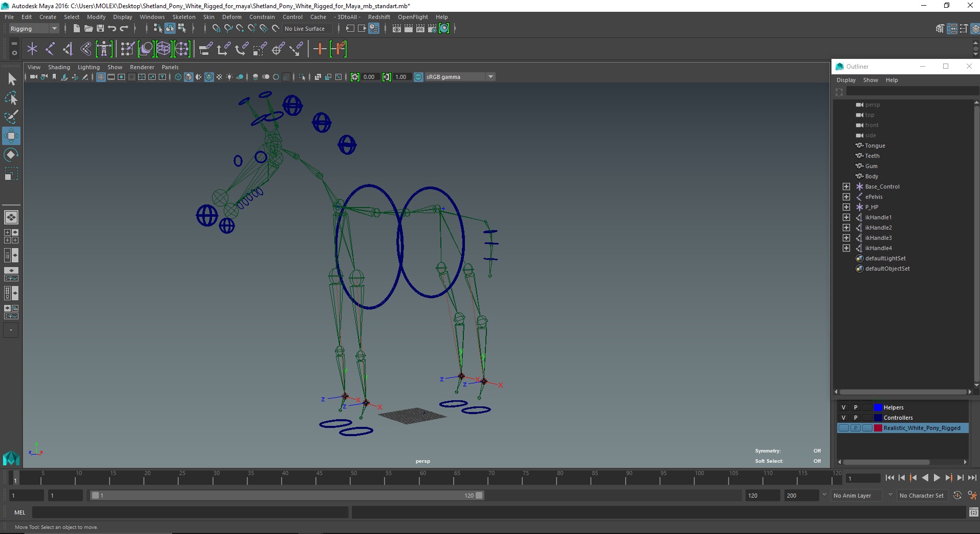The image size is (980, 534).
Task: Open the Render Settings icon
Action: [x=432, y=29]
